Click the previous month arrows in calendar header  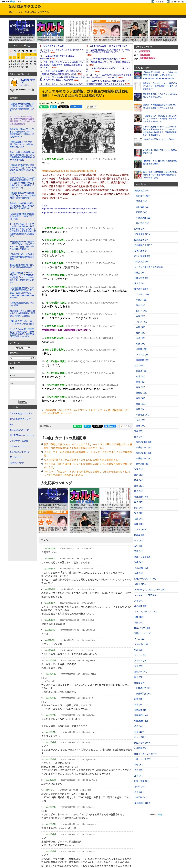(15, 45)
